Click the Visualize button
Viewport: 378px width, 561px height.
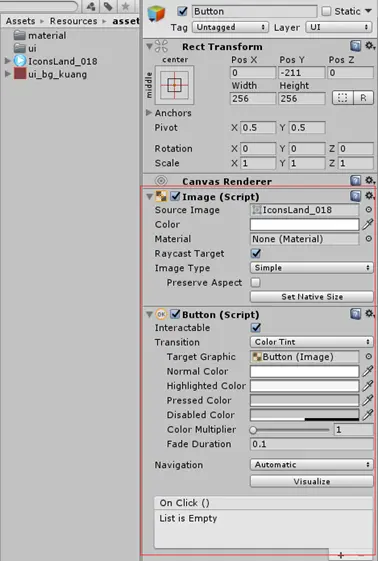click(x=311, y=481)
